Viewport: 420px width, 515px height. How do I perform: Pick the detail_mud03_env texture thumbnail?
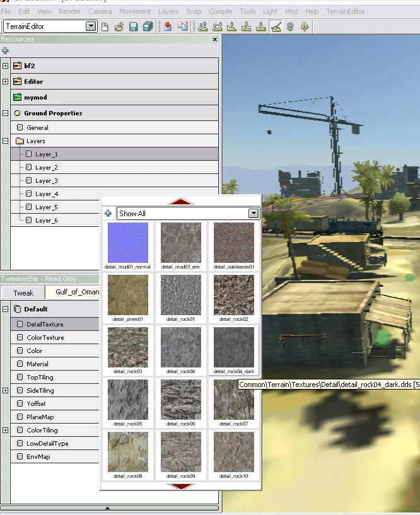pos(181,243)
